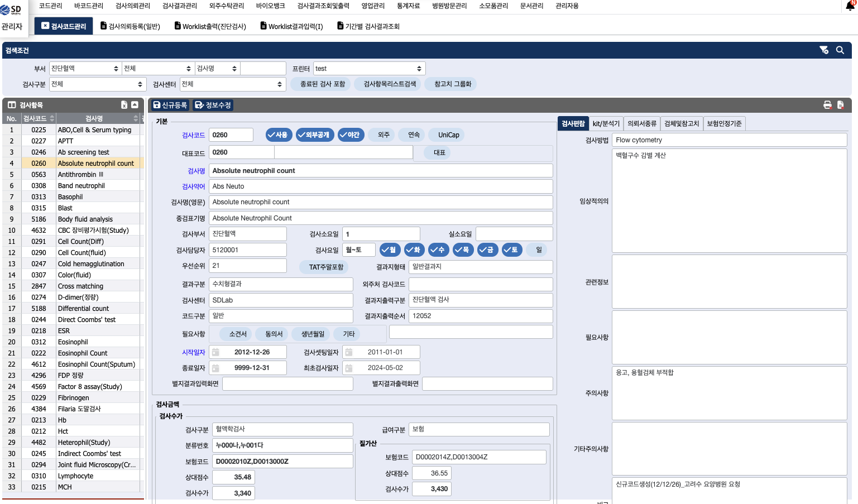Click the document icon beside the printer

click(841, 105)
